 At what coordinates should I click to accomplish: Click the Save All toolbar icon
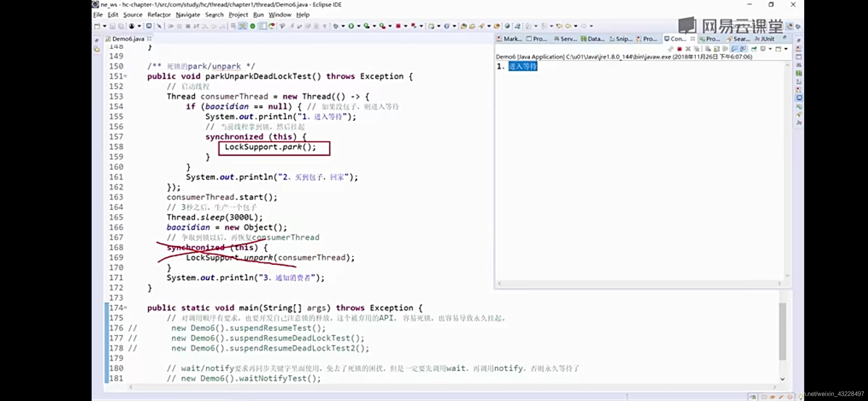[121, 26]
